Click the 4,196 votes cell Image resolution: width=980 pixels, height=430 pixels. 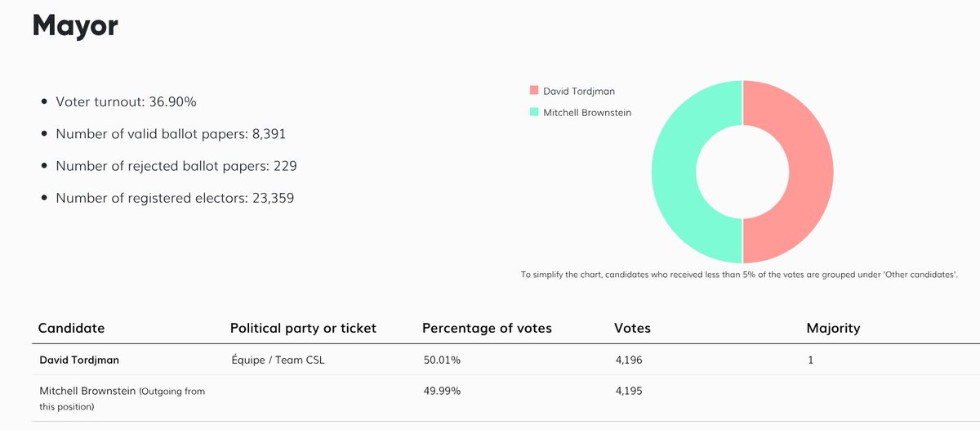tap(628, 360)
